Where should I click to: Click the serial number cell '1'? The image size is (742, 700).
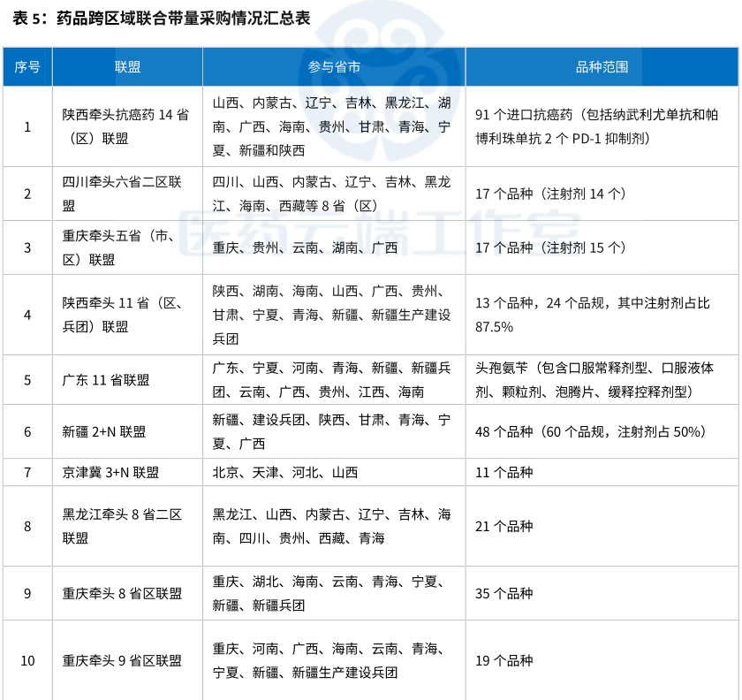tap(27, 126)
